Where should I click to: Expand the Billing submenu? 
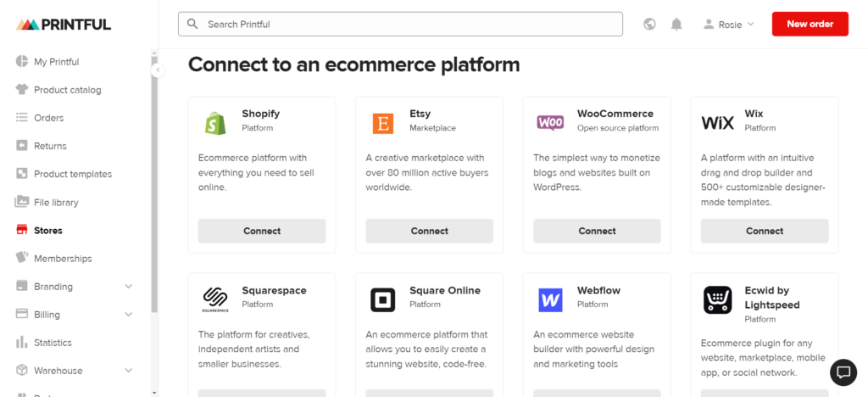129,315
